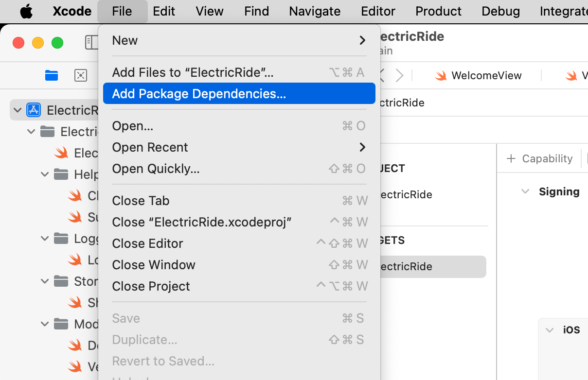Click the WelcomeView Swift file icon
Image resolution: width=588 pixels, height=380 pixels.
(x=441, y=76)
